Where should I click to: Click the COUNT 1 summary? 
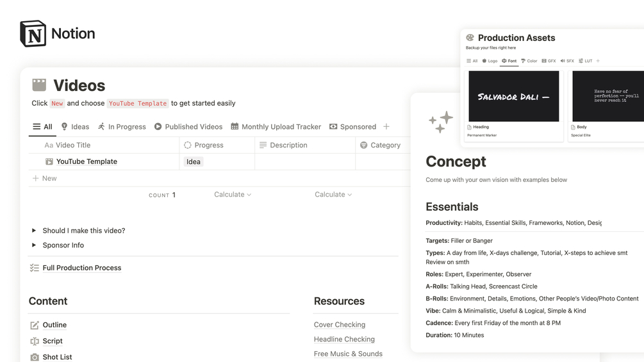click(x=162, y=195)
